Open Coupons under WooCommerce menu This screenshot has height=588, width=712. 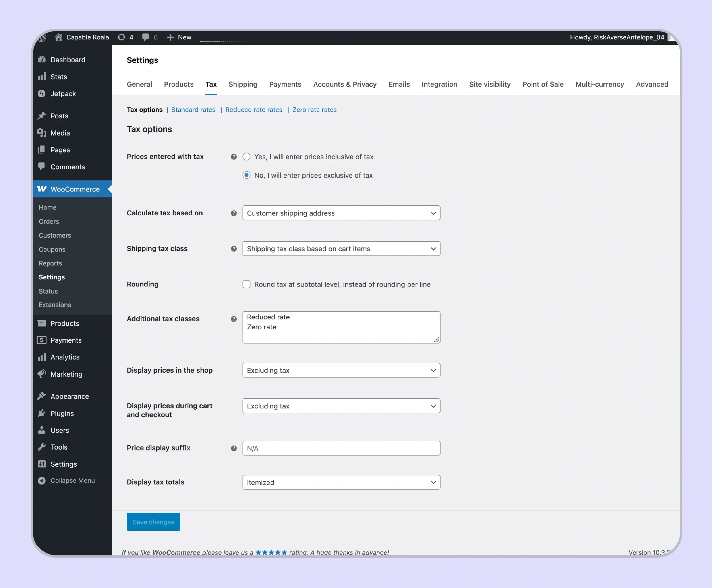tap(52, 249)
